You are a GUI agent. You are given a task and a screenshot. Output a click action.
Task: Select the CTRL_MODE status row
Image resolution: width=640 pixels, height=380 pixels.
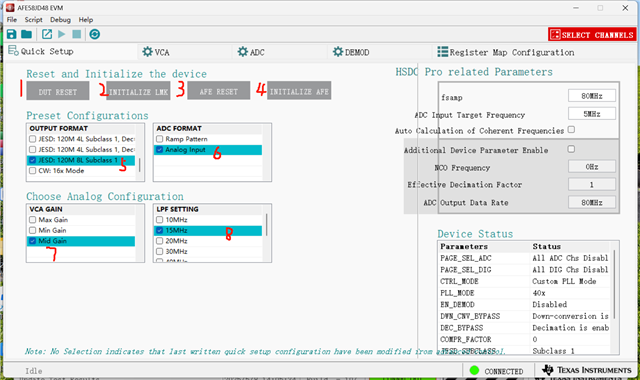[x=524, y=281]
